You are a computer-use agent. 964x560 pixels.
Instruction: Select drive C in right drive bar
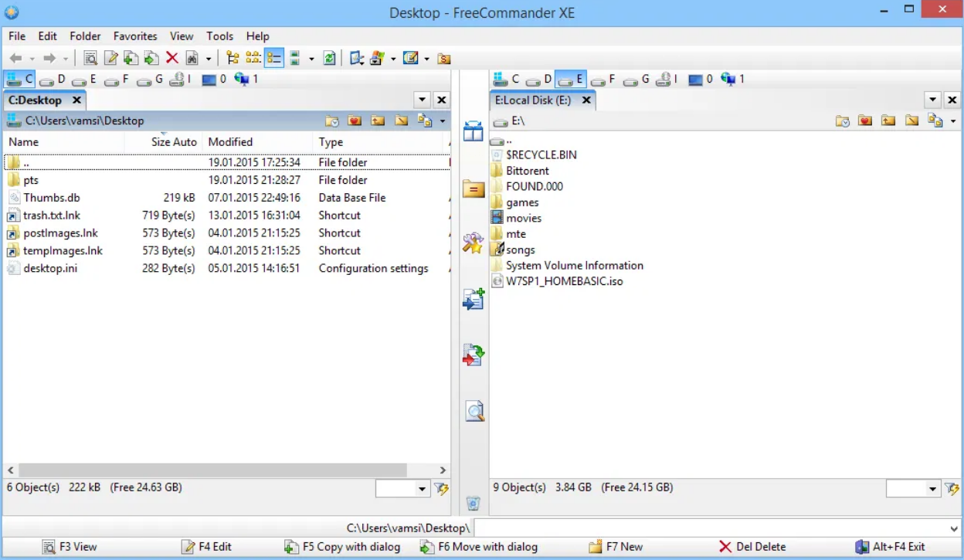506,79
